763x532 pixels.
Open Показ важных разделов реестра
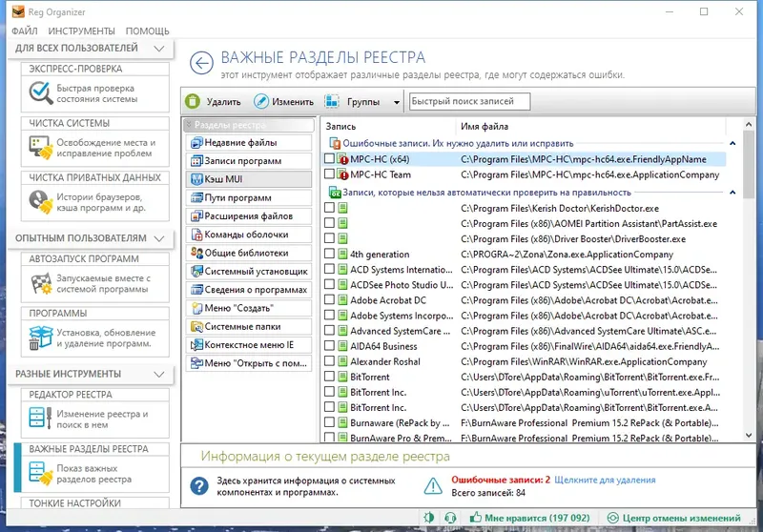[95, 474]
